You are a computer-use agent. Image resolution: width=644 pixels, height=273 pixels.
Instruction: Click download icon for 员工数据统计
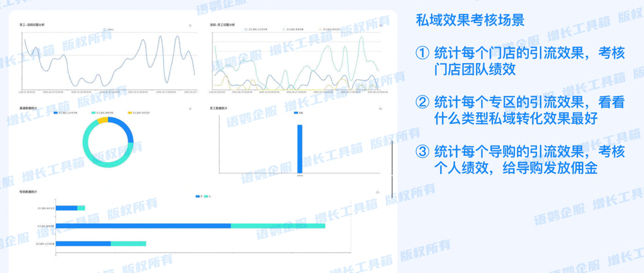click(x=380, y=109)
